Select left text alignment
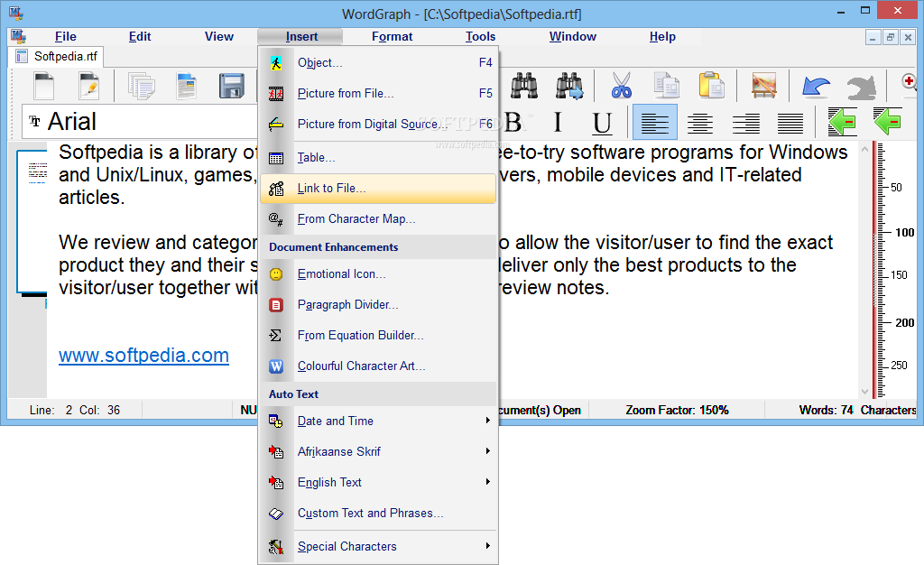 tap(655, 123)
